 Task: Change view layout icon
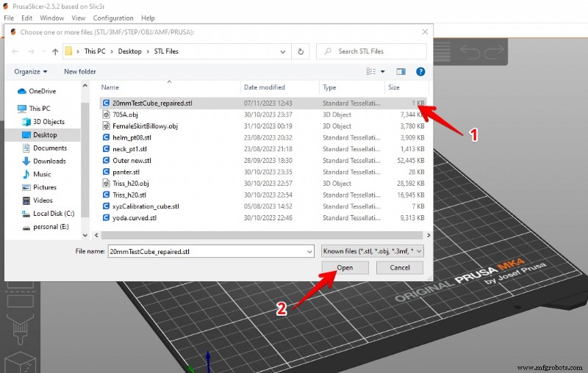(x=371, y=71)
